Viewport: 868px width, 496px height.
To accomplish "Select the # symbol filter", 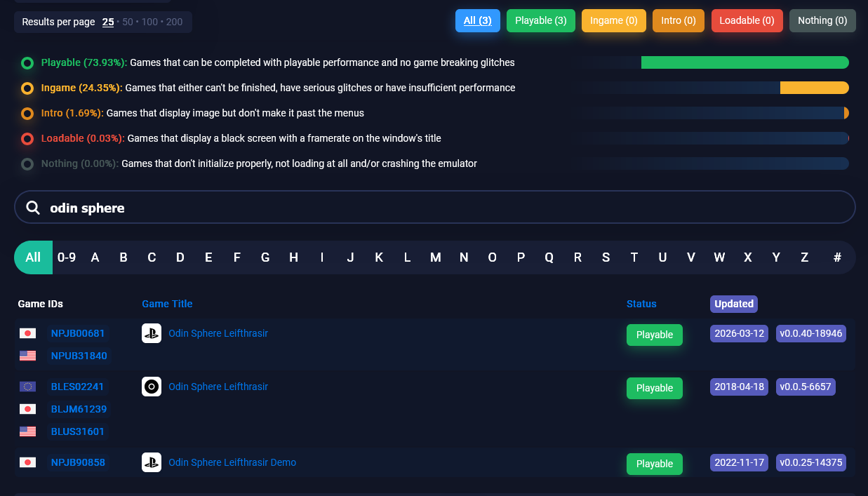I will pos(837,257).
